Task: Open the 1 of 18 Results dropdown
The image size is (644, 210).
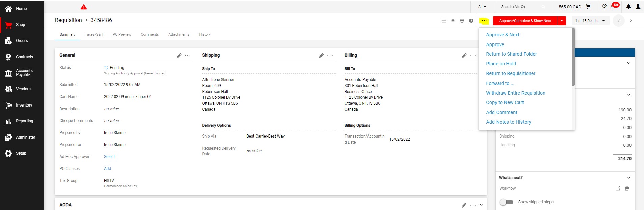Action: coord(590,21)
